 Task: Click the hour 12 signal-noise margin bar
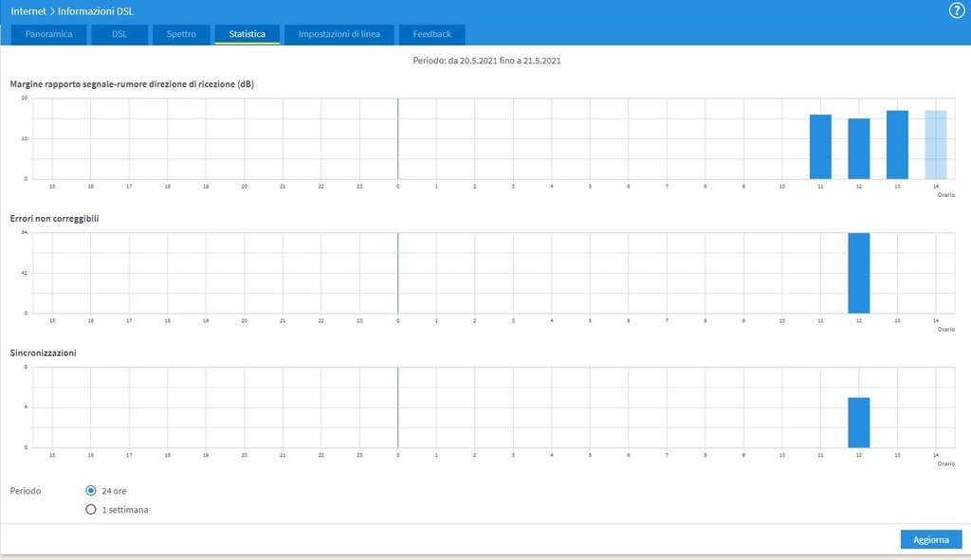tap(858, 149)
